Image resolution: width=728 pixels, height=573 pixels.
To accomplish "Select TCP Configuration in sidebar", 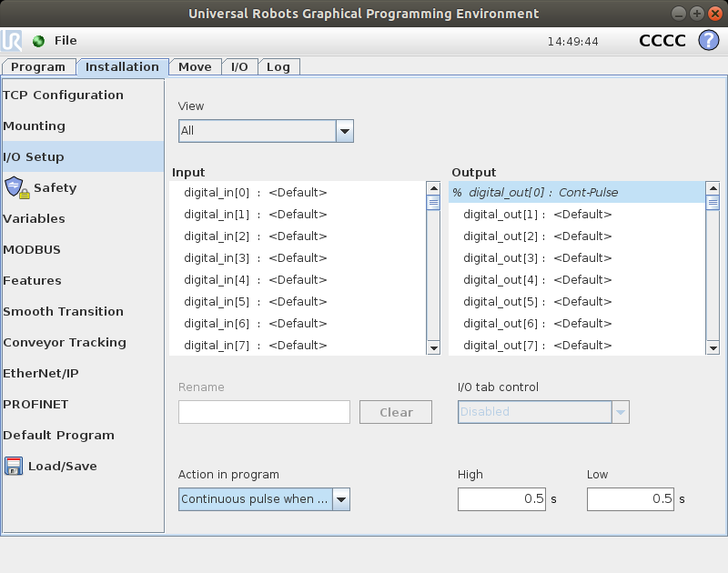I will click(64, 95).
